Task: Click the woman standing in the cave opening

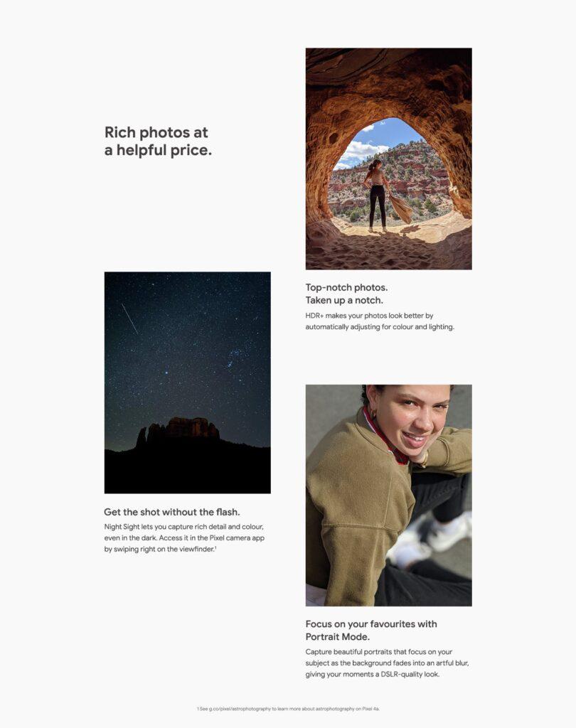Action: pyautogui.click(x=377, y=196)
